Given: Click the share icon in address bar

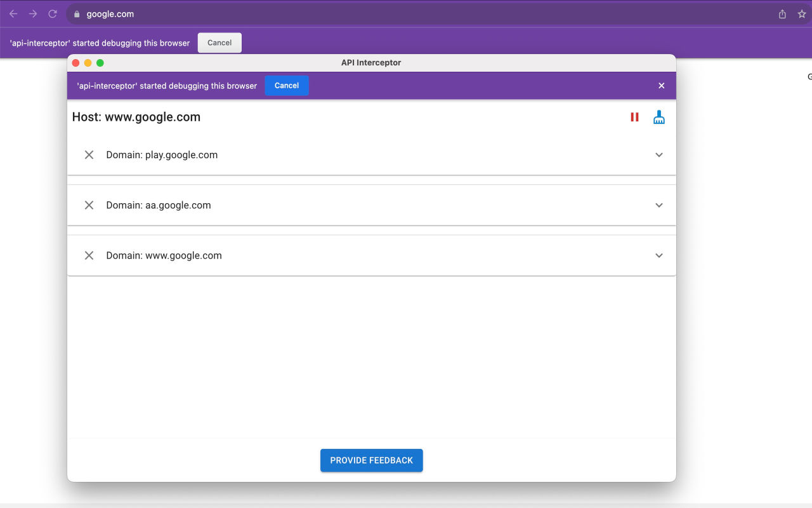Looking at the screenshot, I should tap(782, 14).
